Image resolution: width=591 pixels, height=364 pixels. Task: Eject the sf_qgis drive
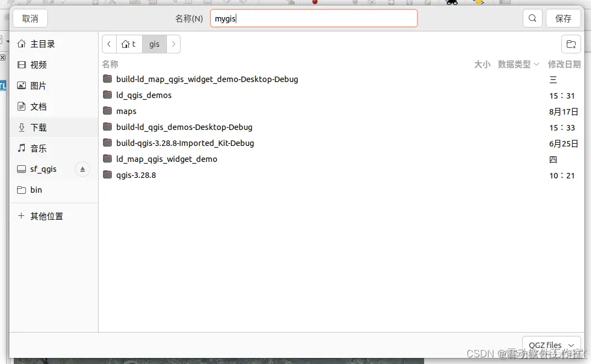83,169
